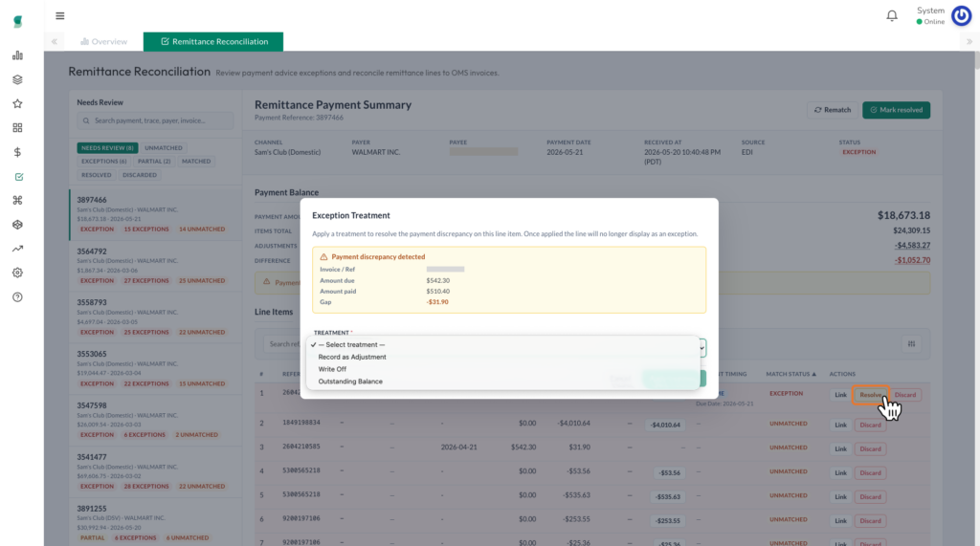Click the Mark resolved button
Image resolution: width=980 pixels, height=546 pixels.
896,110
